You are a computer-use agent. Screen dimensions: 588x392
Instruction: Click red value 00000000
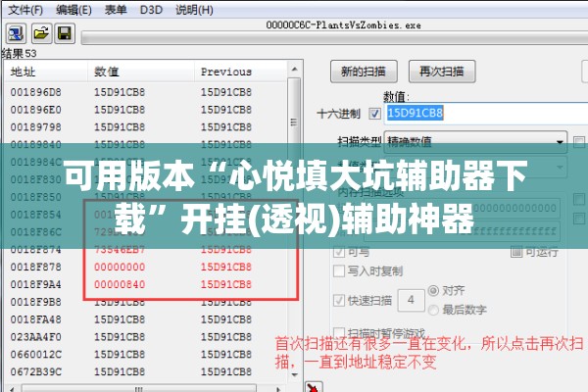pyautogui.click(x=120, y=268)
